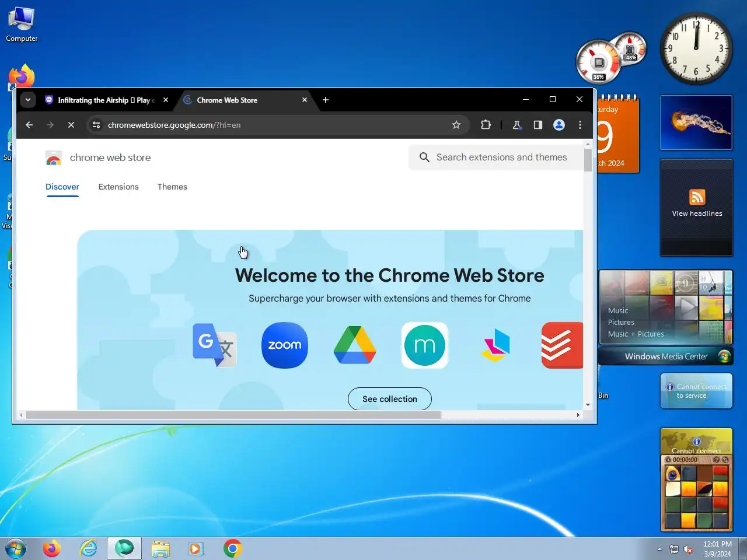747x560 pixels.
Task: Click the Google Chrome taskbar icon
Action: [232, 548]
